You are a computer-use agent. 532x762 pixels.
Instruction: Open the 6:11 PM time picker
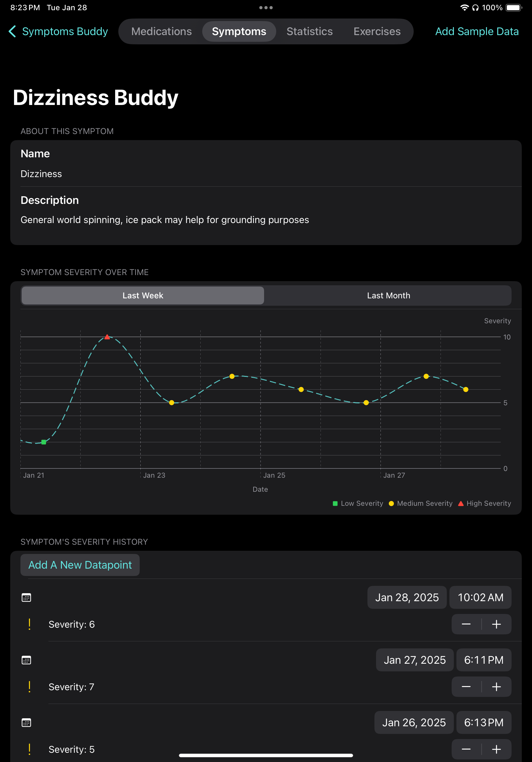click(484, 660)
